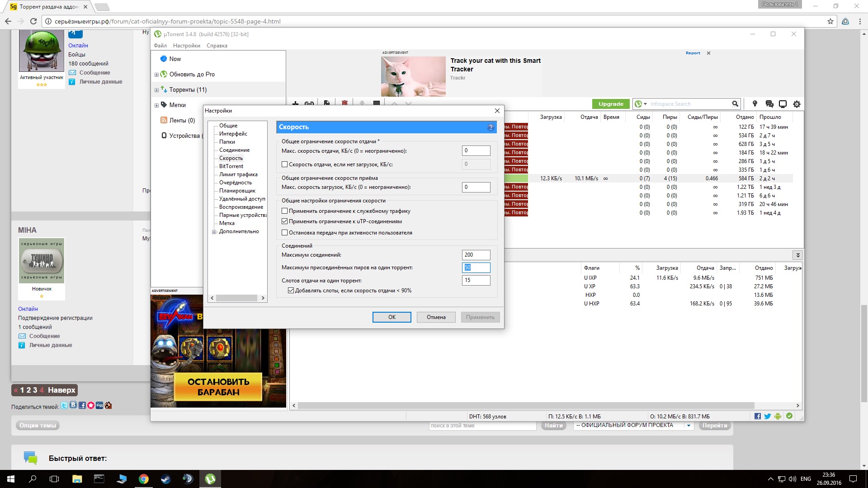This screenshot has width=868, height=488.
Task: Click the lightbulb tips icon
Action: [x=755, y=104]
